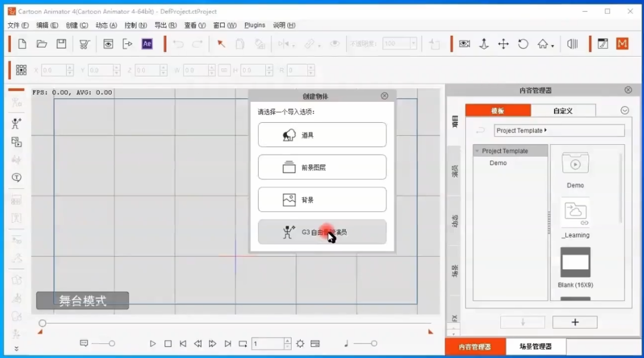The image size is (644, 358).
Task: Open render preview with eye icon
Action: coord(109,43)
